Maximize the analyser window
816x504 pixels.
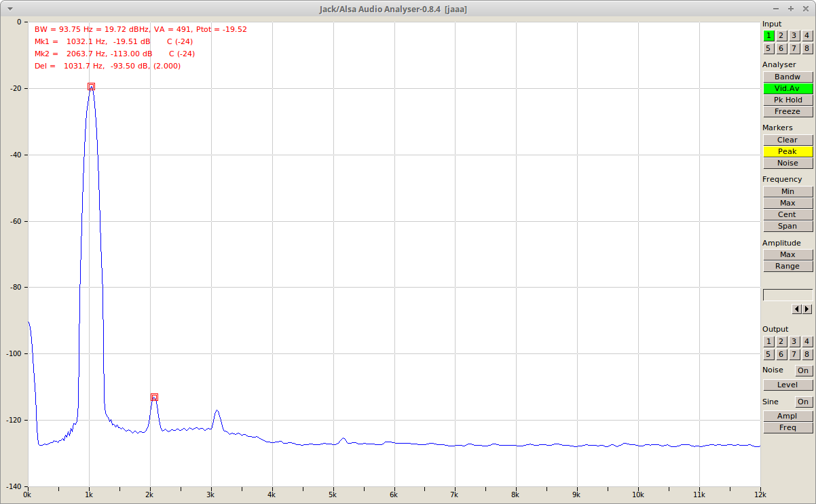pyautogui.click(x=791, y=8)
